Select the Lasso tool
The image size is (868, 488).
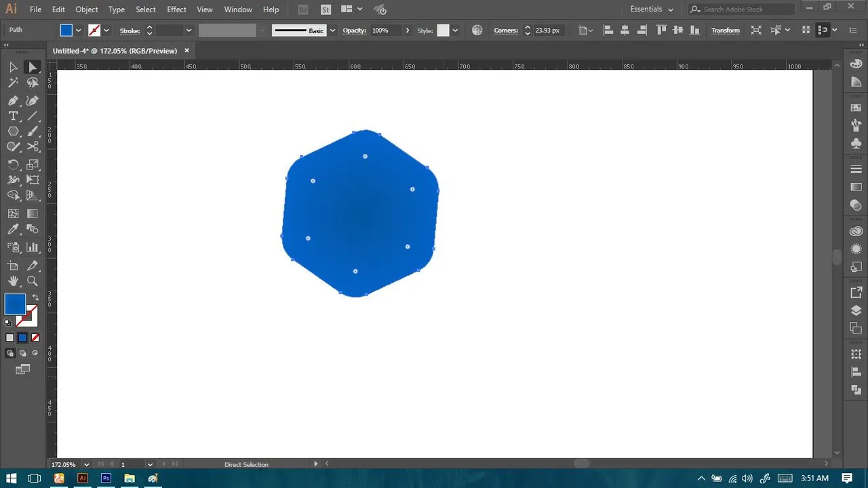[x=33, y=83]
